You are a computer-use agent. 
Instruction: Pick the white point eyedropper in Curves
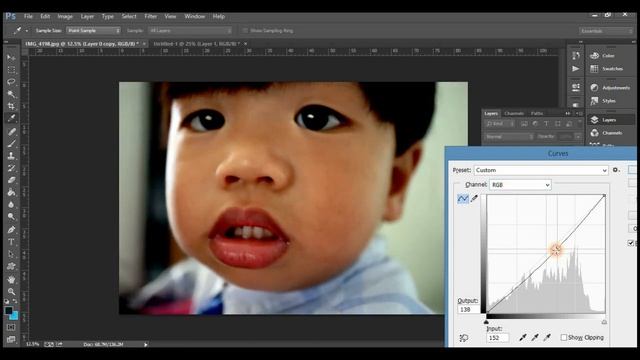547,338
